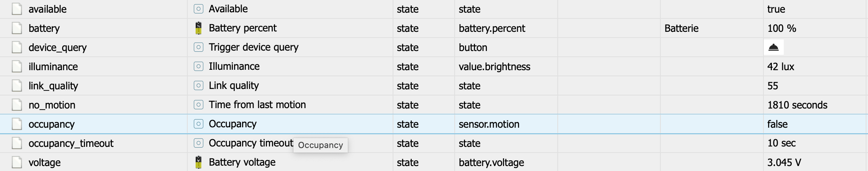868x171 pixels.
Task: Click the file icon of the occupancy row
Action: point(17,124)
